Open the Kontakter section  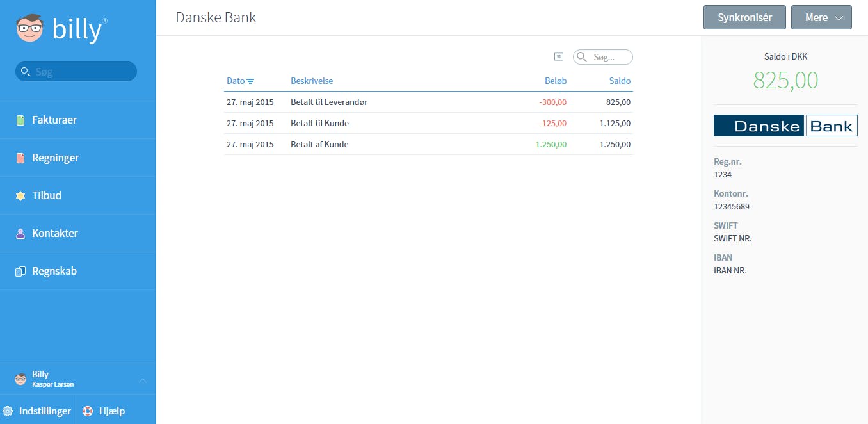[x=77, y=233]
